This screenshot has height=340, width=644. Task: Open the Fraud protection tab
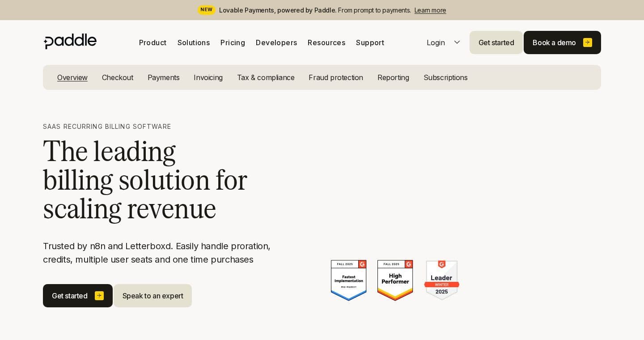pos(336,77)
